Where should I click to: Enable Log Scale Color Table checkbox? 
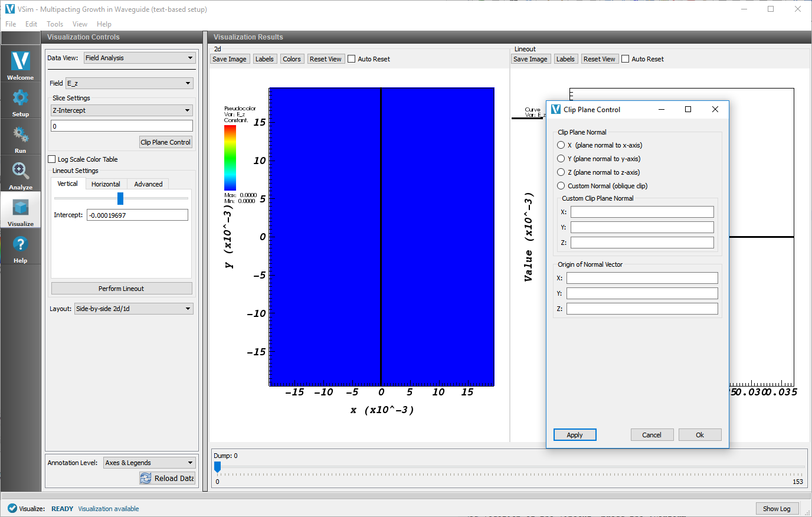tap(52, 159)
